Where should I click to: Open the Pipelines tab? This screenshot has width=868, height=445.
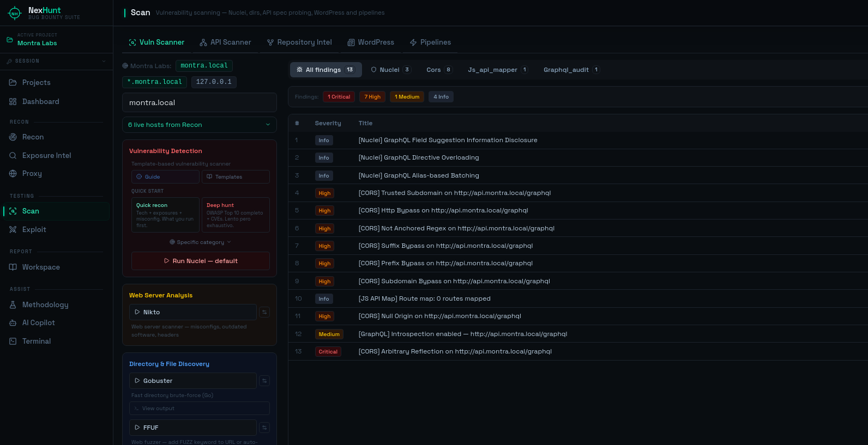coord(430,42)
